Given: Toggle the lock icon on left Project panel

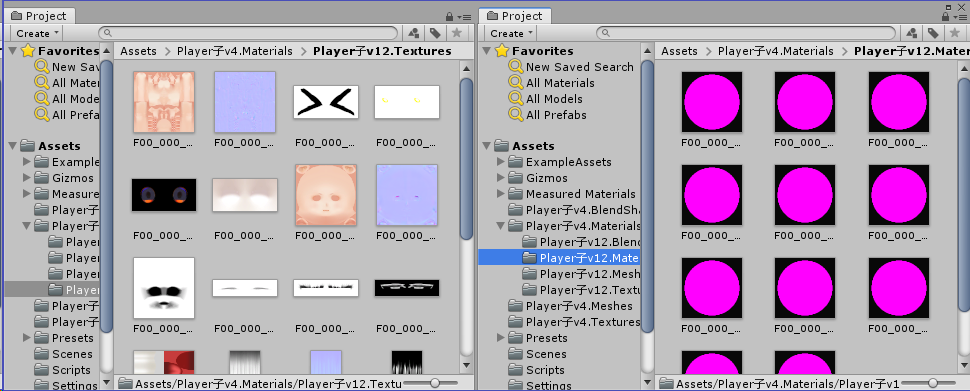Looking at the screenshot, I should pos(450,17).
